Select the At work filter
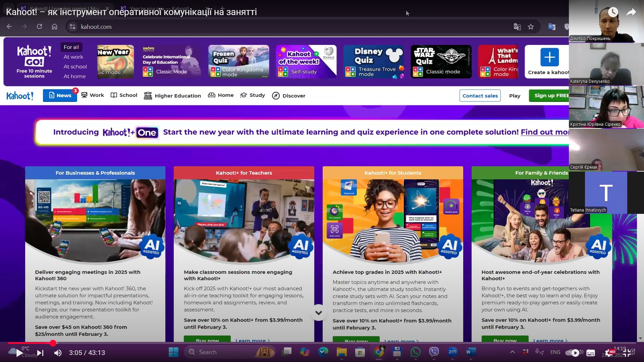644x362 pixels. click(73, 57)
